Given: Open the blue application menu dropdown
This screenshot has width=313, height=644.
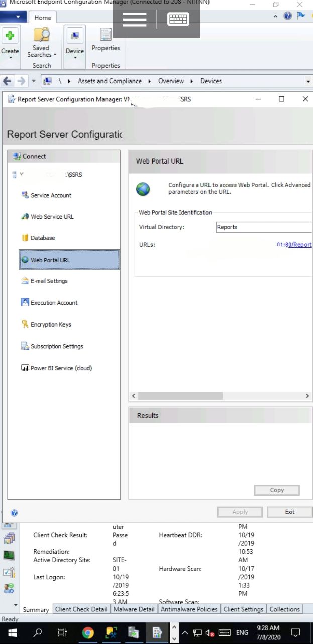Looking at the screenshot, I should pos(13,17).
